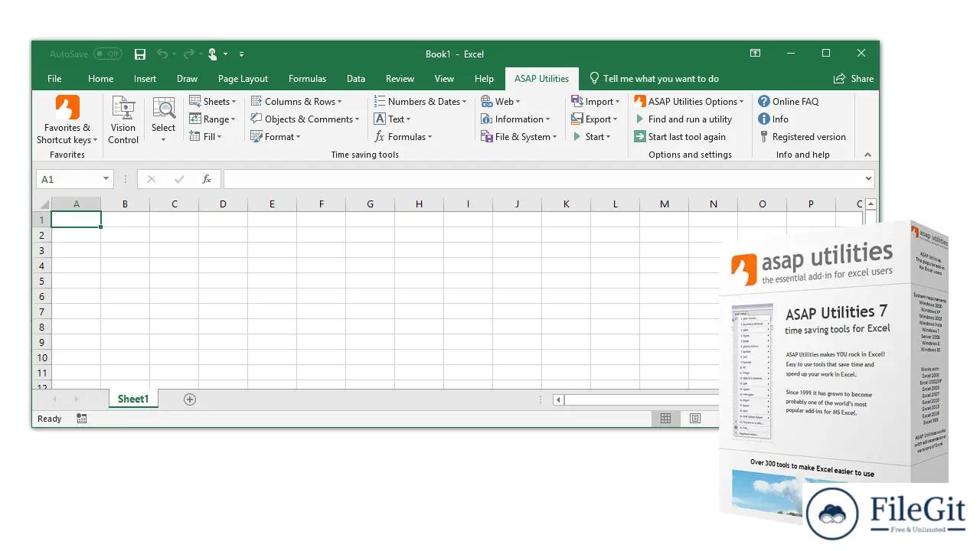980x551 pixels.
Task: Add a new sheet with plus icon
Action: click(x=190, y=399)
